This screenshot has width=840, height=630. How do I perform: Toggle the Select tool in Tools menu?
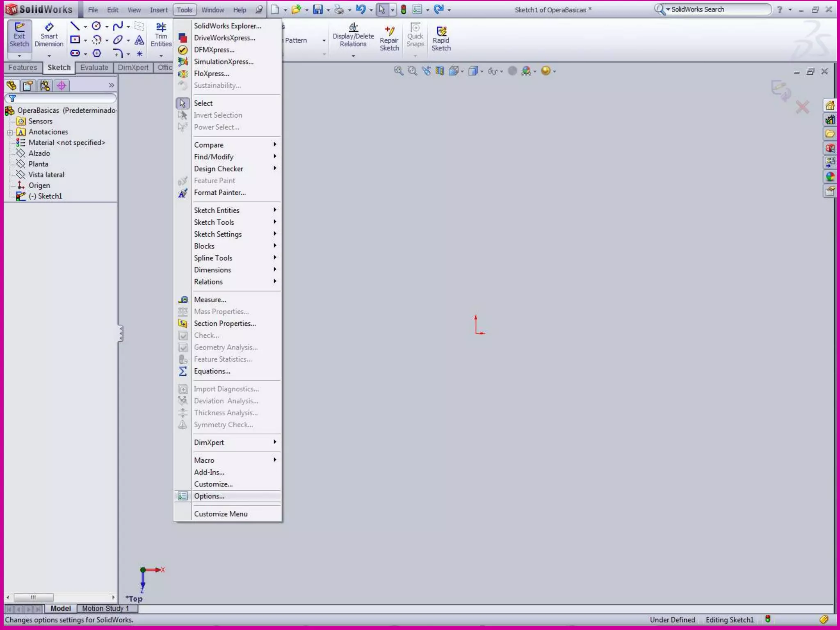(x=203, y=103)
